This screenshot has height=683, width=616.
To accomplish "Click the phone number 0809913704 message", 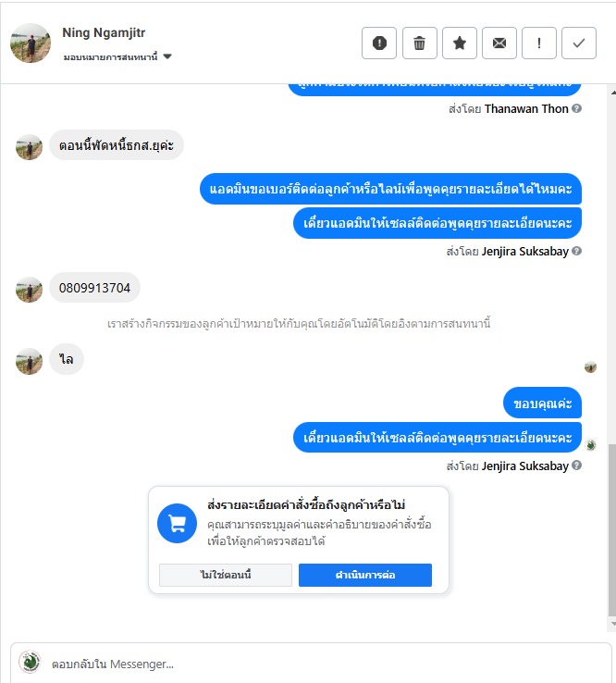I will [95, 288].
